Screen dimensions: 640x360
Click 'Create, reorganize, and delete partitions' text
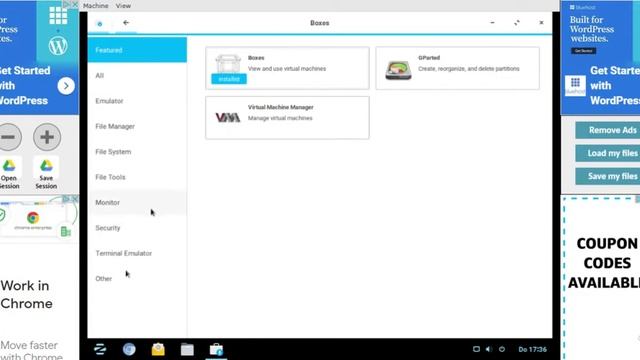469,69
